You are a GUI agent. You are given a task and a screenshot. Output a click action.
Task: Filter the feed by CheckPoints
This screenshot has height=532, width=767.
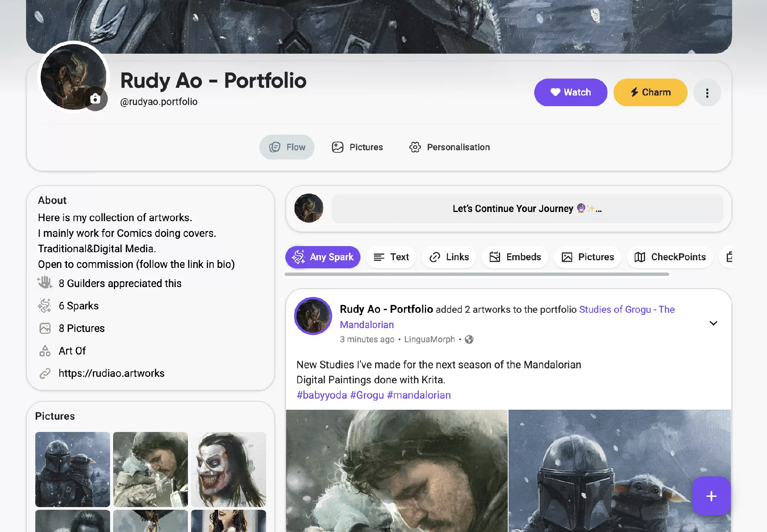670,257
